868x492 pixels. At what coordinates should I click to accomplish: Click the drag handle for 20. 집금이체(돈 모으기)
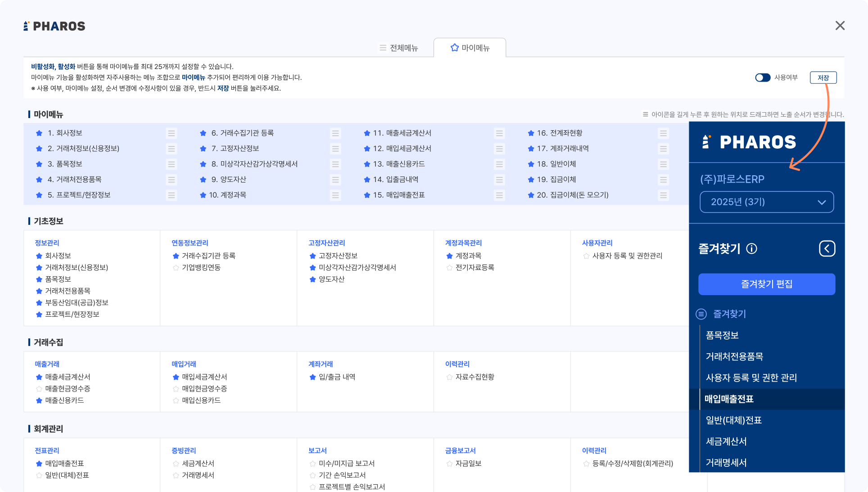(x=663, y=195)
